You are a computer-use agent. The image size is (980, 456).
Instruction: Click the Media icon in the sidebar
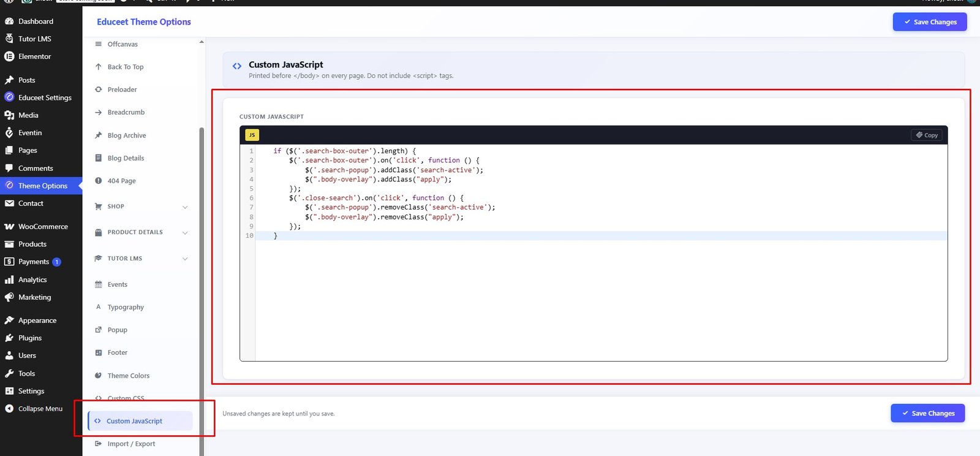coord(9,115)
